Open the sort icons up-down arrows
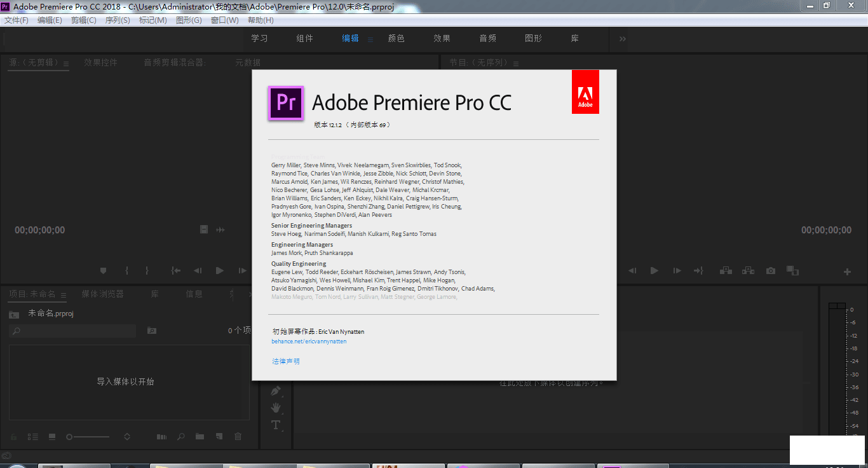This screenshot has height=468, width=868. [x=127, y=437]
